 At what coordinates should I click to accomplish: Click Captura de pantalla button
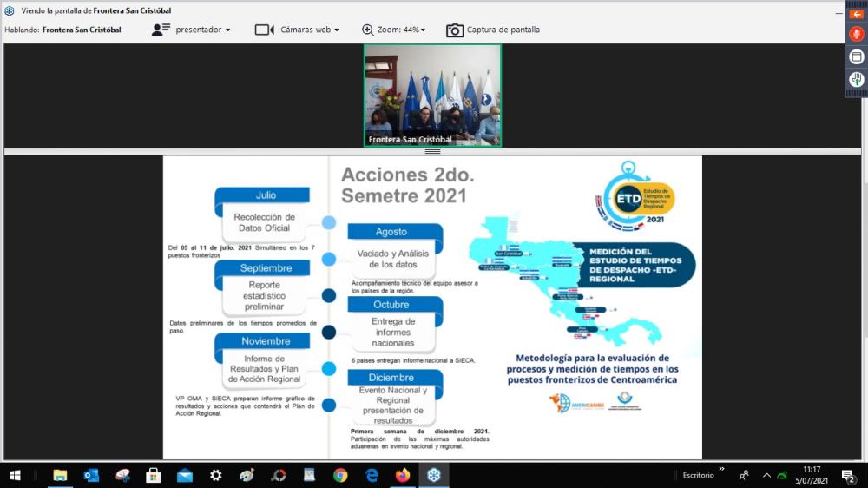pyautogui.click(x=503, y=30)
